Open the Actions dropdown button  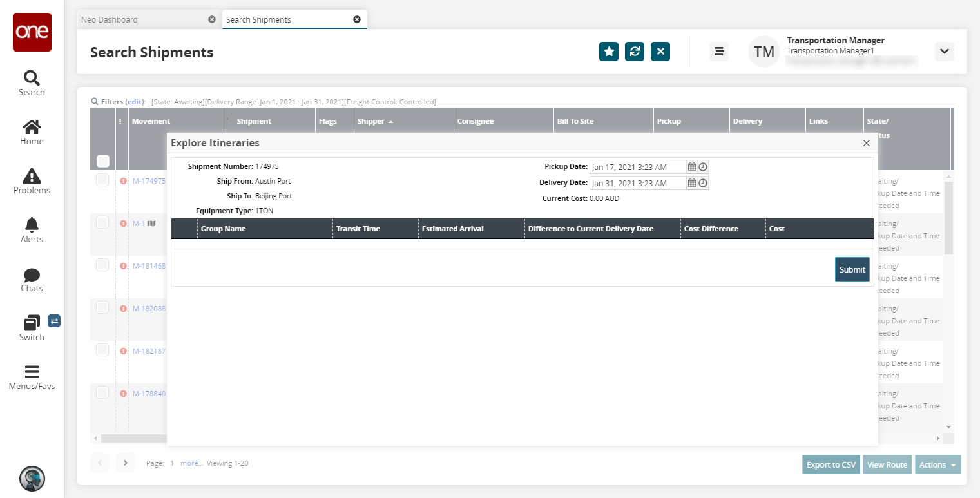(937, 464)
